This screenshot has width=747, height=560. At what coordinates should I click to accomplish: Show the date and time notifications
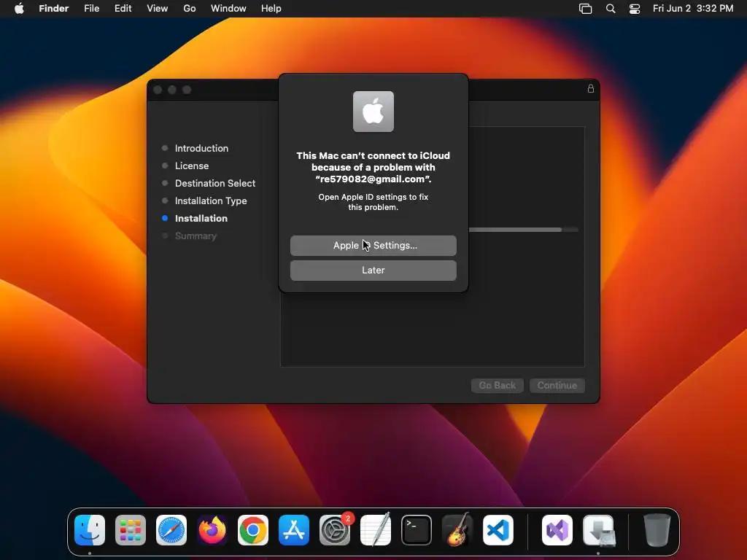pyautogui.click(x=693, y=9)
